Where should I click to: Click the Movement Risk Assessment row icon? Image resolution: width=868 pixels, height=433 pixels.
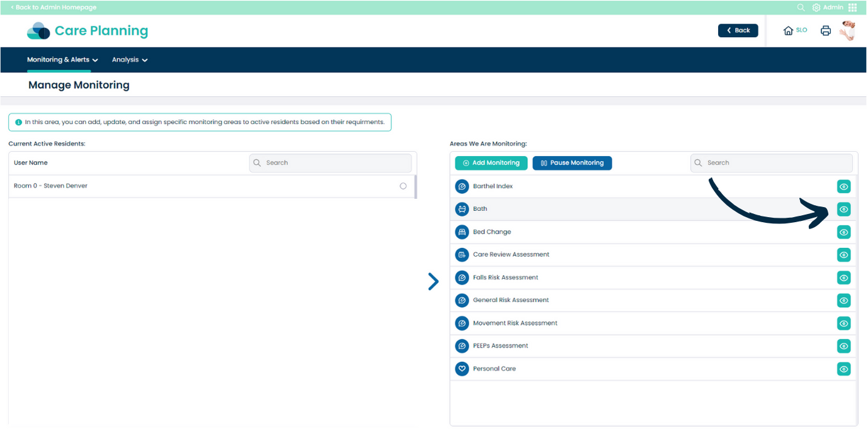[462, 323]
